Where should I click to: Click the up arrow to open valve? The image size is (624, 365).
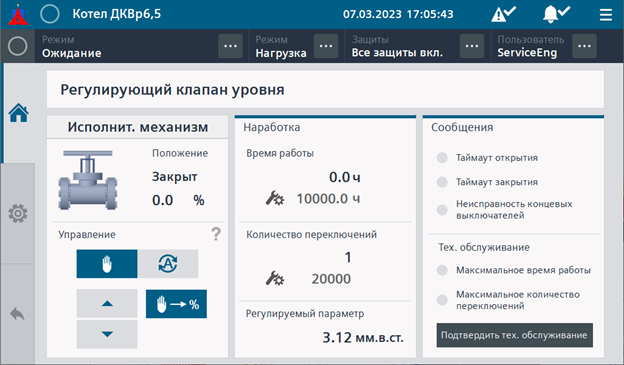(107, 304)
